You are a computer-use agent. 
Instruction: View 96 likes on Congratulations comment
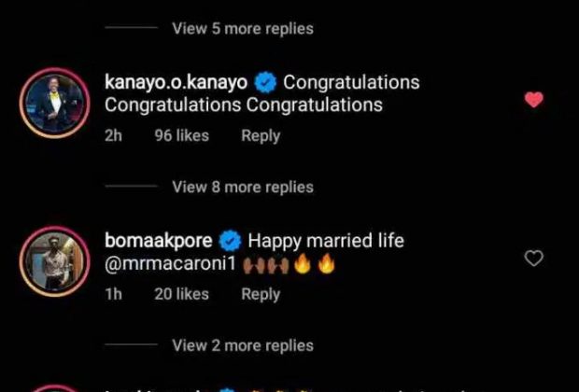[181, 135]
